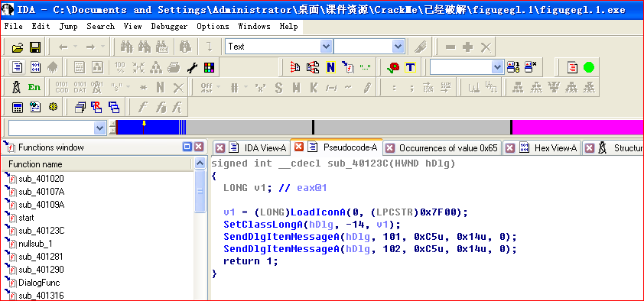Viewport: 644px width, 301px height.
Task: Expand the Text search type dropdown
Action: (326, 47)
